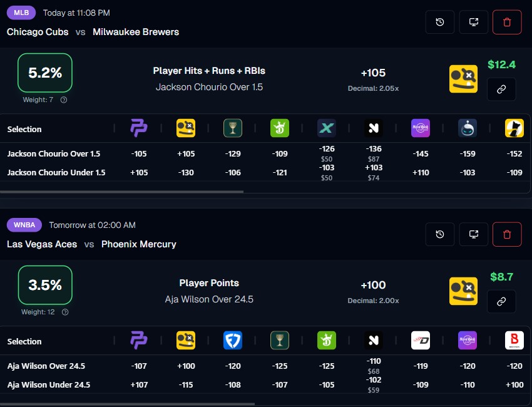
Task: Delete the Chicago Cubs parlay leg with the trash button
Action: point(507,21)
